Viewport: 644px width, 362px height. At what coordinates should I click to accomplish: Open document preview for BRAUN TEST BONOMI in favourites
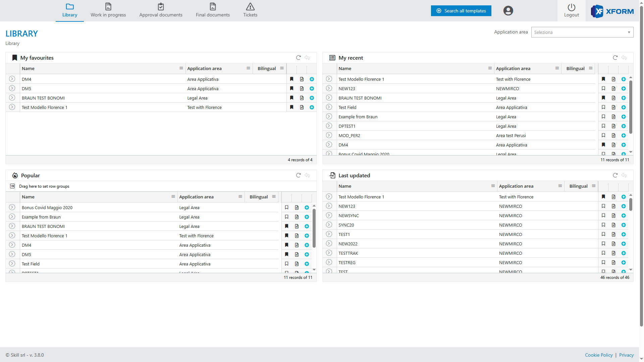[x=302, y=98]
